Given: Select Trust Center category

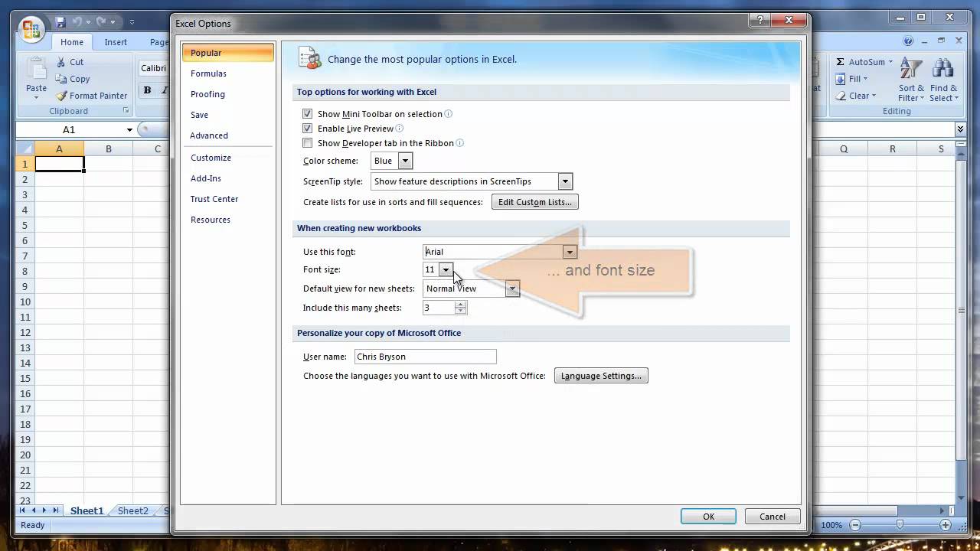Looking at the screenshot, I should pos(227,199).
